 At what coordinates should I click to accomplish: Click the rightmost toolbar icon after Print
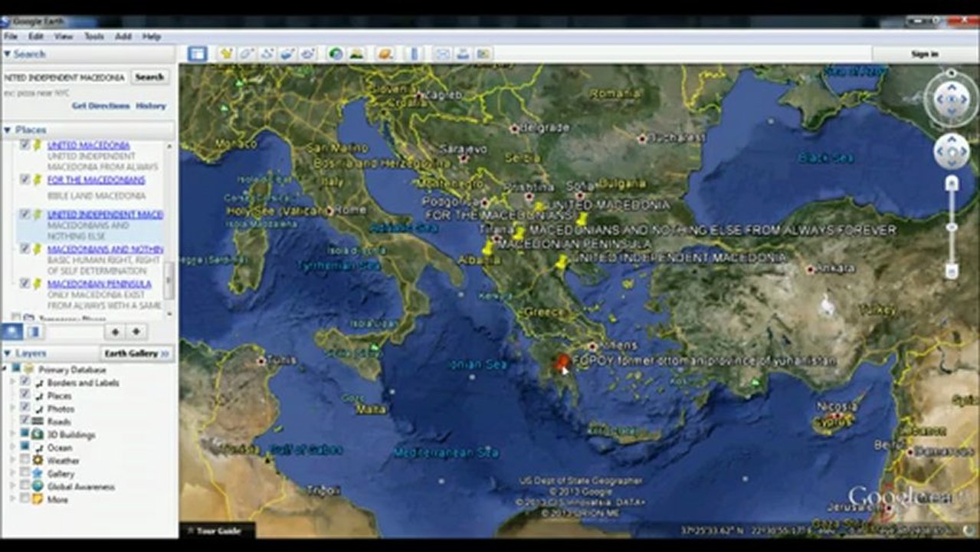click(x=483, y=54)
